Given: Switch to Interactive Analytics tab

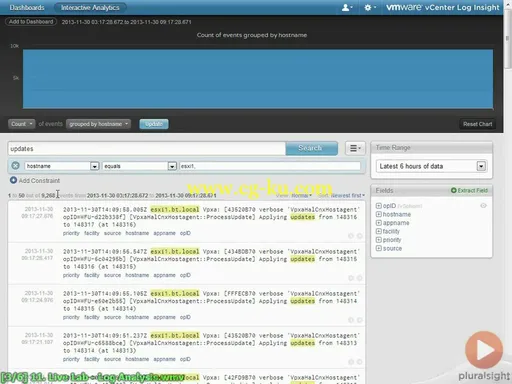Looking at the screenshot, I should [90, 7].
